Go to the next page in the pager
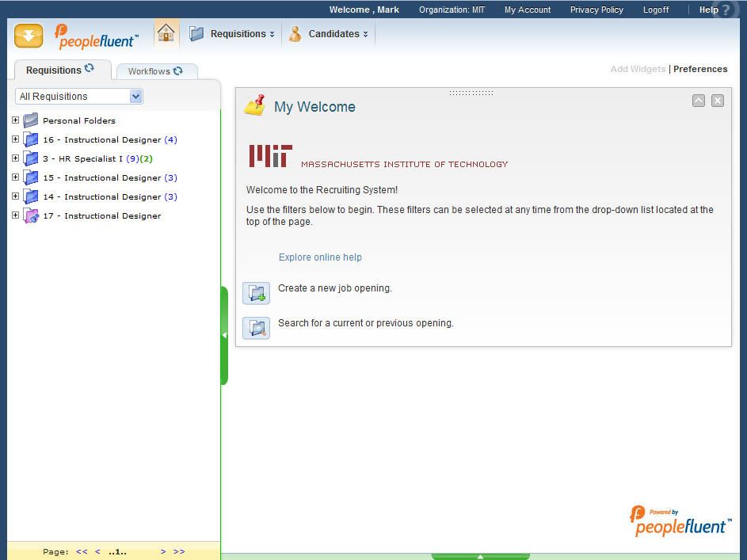The height and width of the screenshot is (560, 747). (x=163, y=552)
